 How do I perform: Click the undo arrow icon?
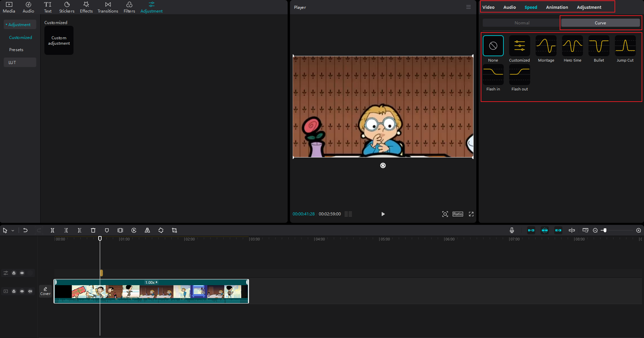coord(25,230)
